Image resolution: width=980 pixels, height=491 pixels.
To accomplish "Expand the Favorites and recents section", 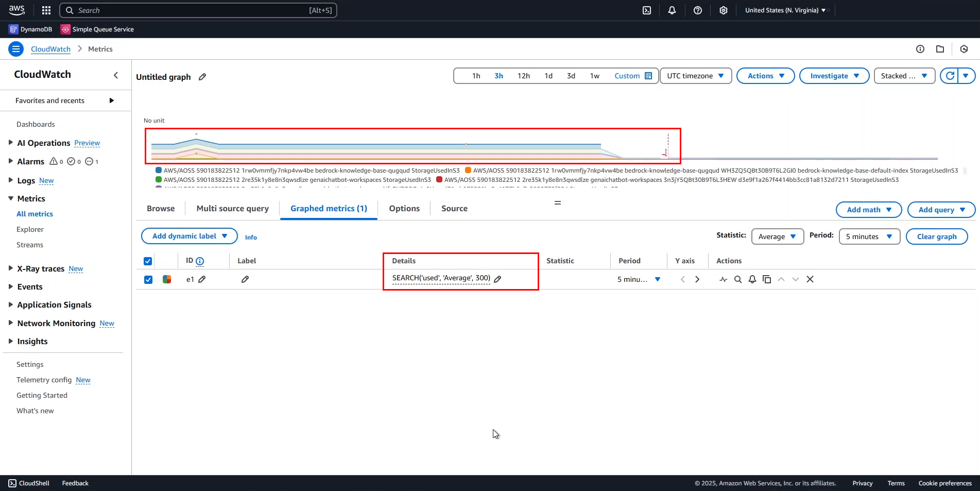I will [x=112, y=100].
